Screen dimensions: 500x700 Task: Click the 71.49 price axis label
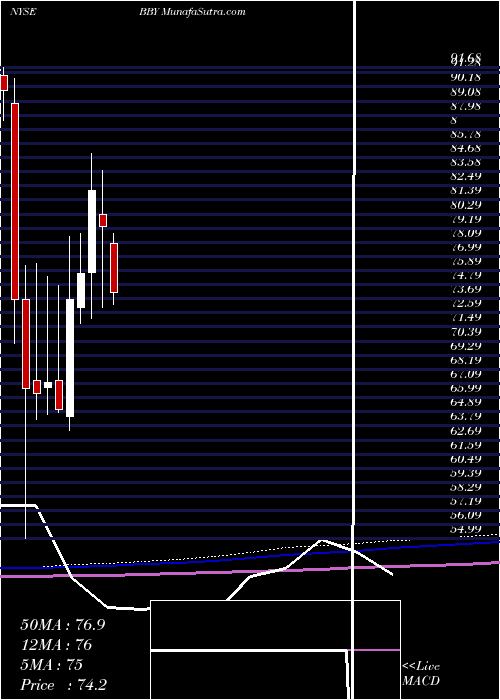coord(465,317)
